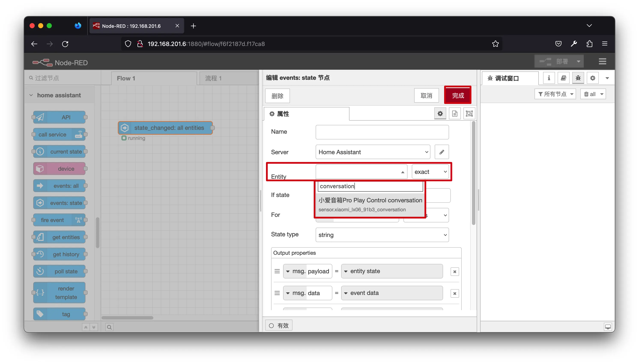Collapse all palette categories arrow
Image resolution: width=639 pixels, height=364 pixels.
pyautogui.click(x=86, y=327)
